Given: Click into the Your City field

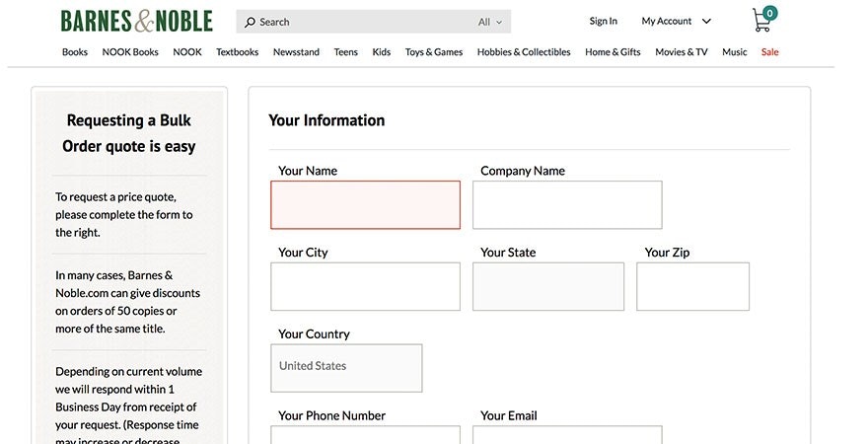Looking at the screenshot, I should [x=365, y=286].
